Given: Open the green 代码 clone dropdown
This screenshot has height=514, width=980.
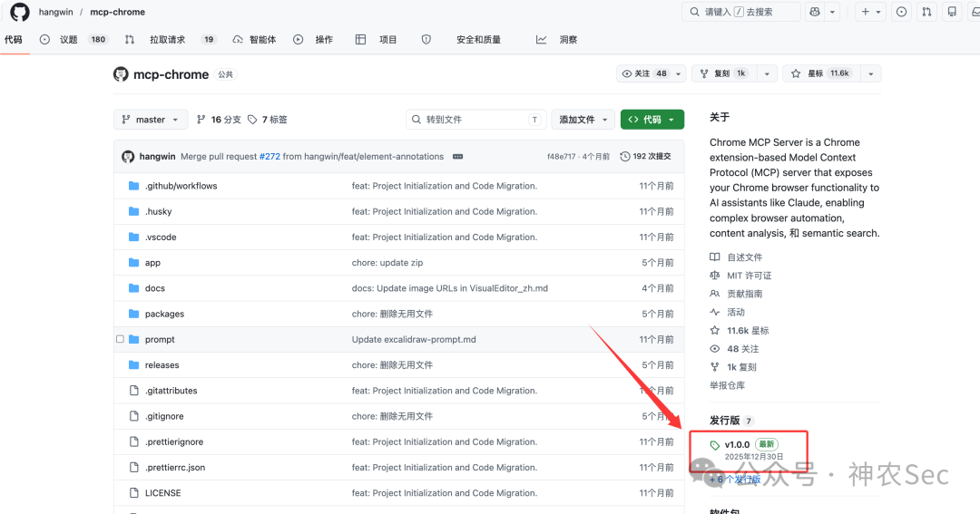Looking at the screenshot, I should point(652,120).
